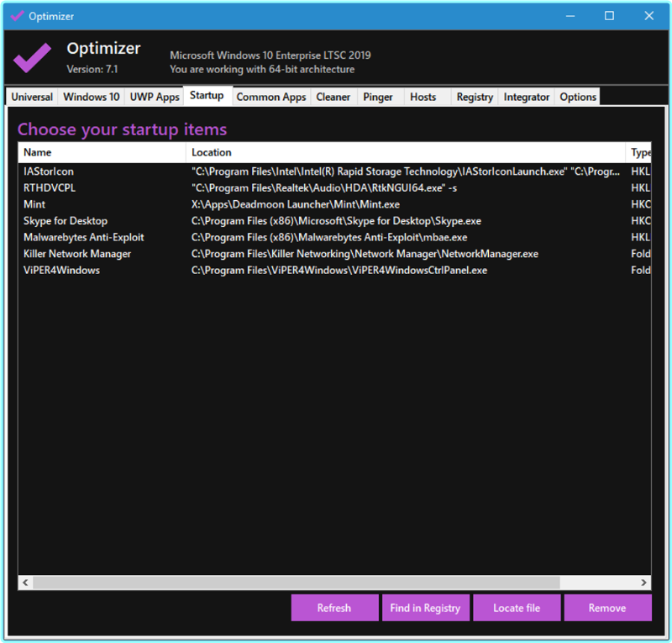Open the UWP Apps tab

pyautogui.click(x=155, y=97)
